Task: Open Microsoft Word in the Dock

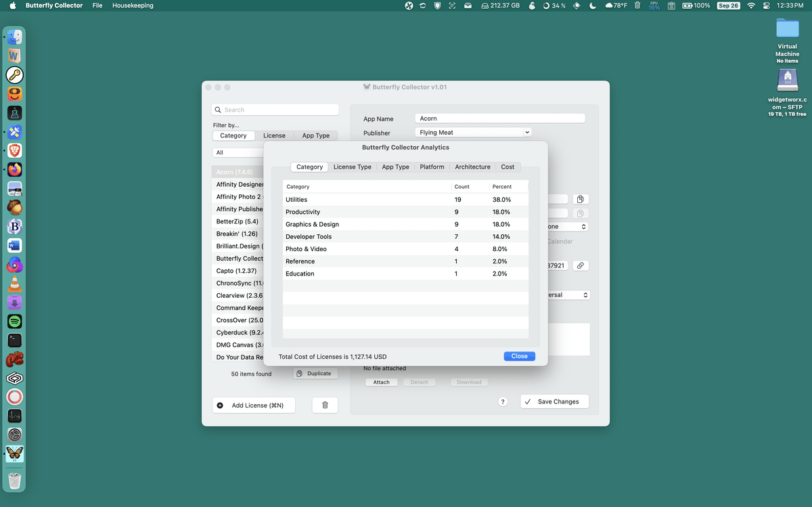Action: pyautogui.click(x=15, y=245)
